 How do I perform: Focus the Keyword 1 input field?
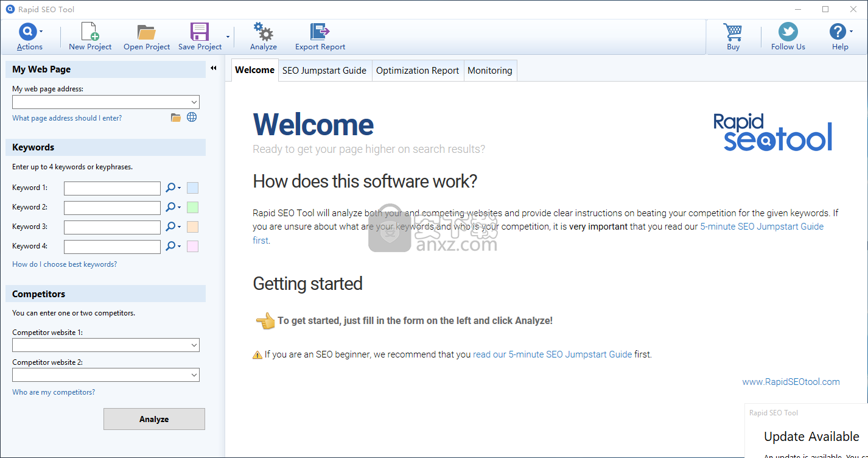[x=112, y=188]
